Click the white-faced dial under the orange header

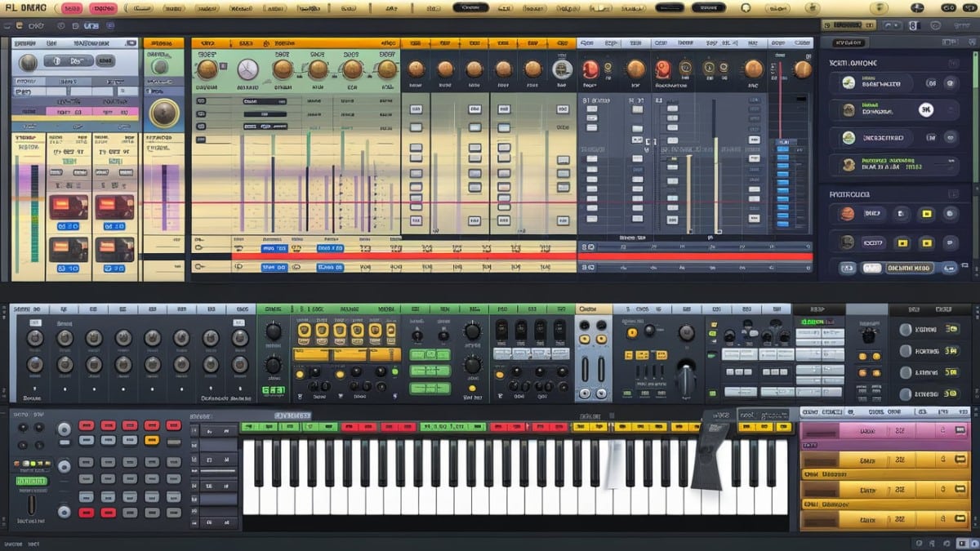[247, 69]
